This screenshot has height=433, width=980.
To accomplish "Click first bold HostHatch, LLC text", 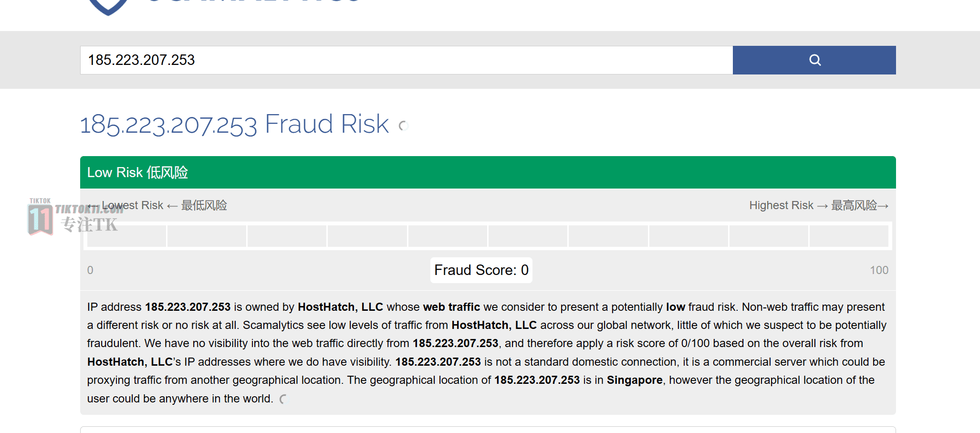I will coord(340,307).
